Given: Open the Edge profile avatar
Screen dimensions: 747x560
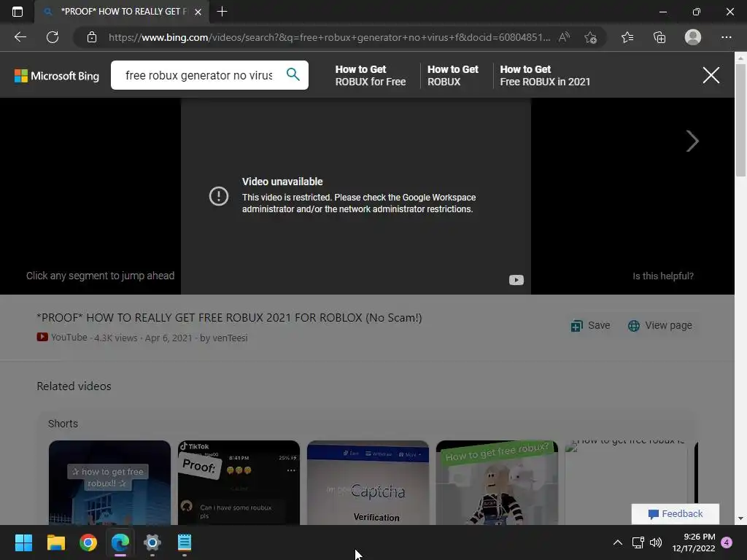Looking at the screenshot, I should [693, 37].
